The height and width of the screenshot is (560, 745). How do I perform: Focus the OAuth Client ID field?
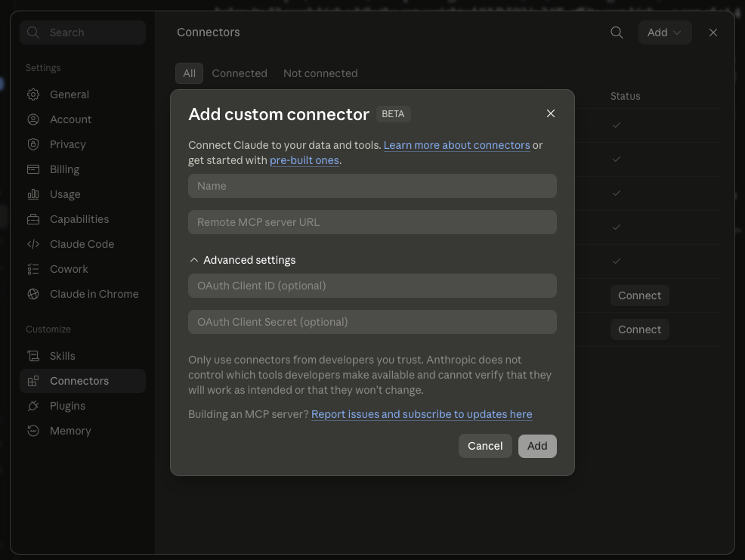[x=372, y=286]
